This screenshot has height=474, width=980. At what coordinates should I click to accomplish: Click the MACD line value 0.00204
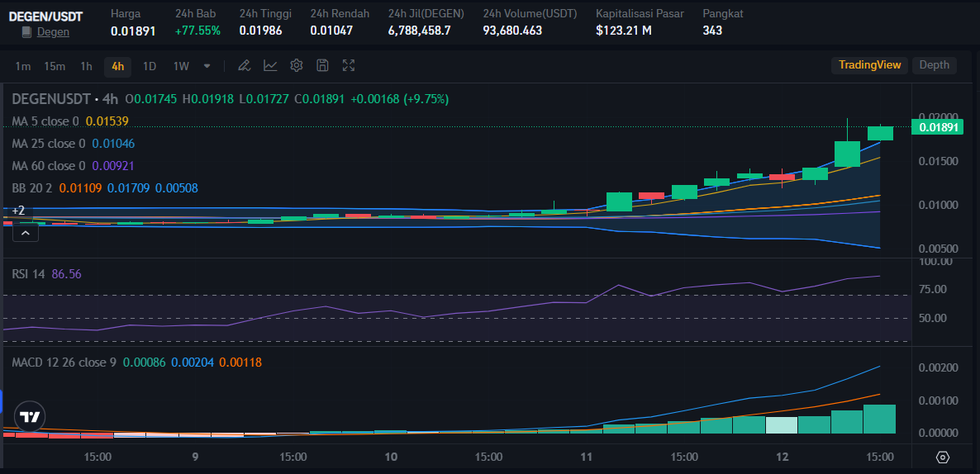tap(193, 363)
